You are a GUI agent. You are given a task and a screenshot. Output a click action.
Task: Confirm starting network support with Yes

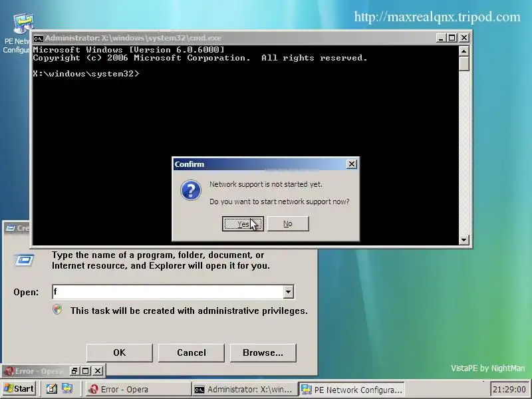[243, 223]
